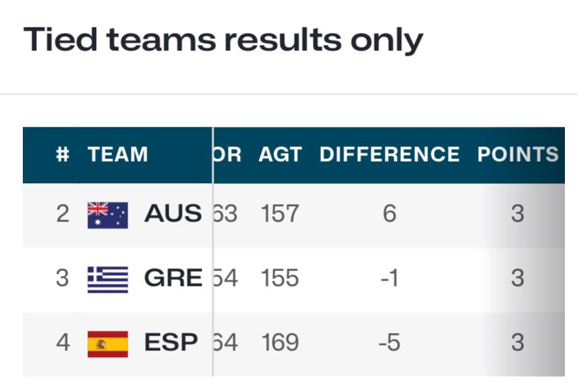This screenshot has width=577, height=392.
Task: Sort by the POINTS column header
Action: coord(518,154)
